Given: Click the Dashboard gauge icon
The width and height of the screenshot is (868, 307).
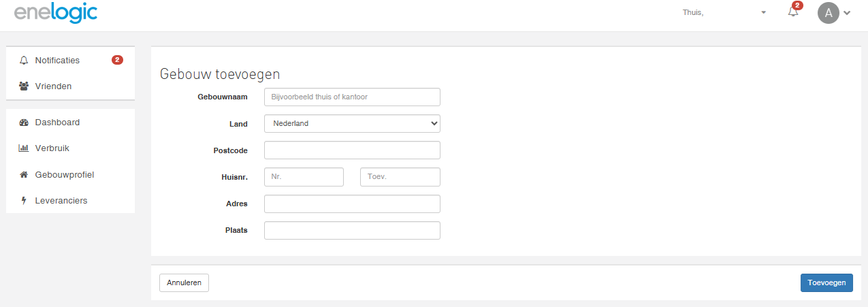Looking at the screenshot, I should pos(24,123).
